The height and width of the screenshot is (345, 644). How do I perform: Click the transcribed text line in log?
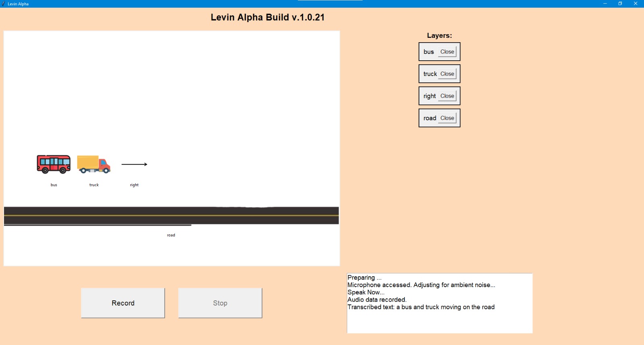click(421, 307)
